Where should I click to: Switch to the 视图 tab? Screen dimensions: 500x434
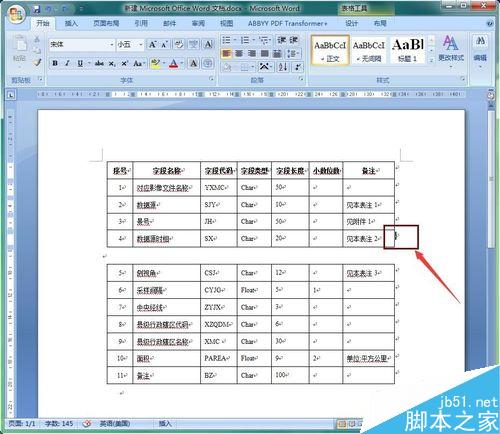pyautogui.click(x=226, y=23)
